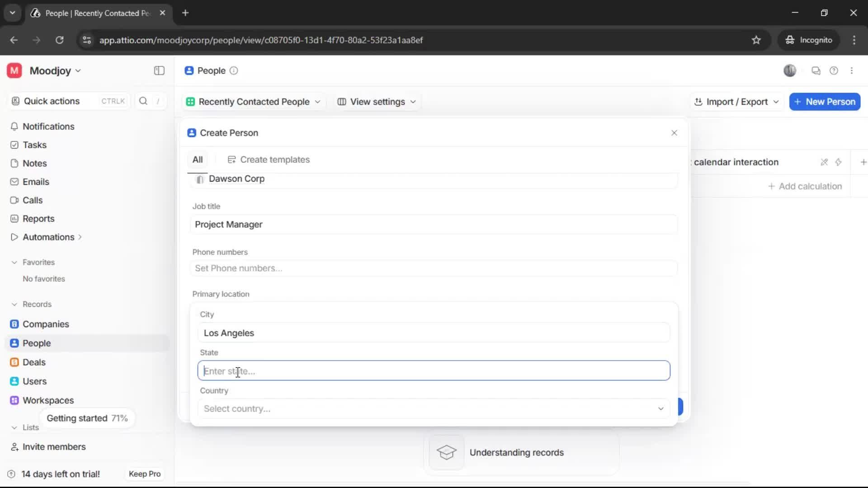Open the Recently Contacted People view selector
This screenshot has height=488, width=868.
pyautogui.click(x=253, y=102)
